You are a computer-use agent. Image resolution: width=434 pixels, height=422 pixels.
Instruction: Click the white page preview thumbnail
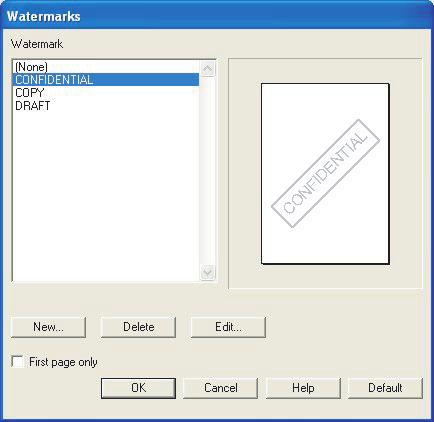[x=325, y=174]
